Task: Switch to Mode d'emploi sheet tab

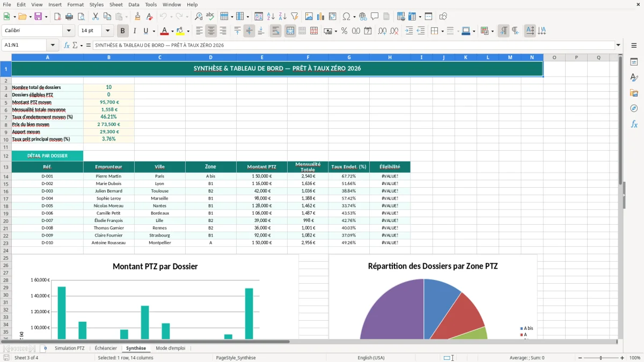Action: click(x=170, y=348)
